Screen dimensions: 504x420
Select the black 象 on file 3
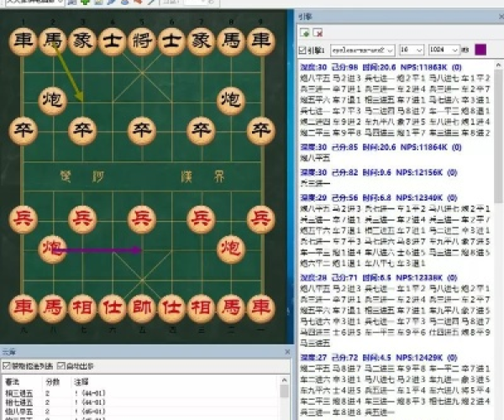[82, 41]
